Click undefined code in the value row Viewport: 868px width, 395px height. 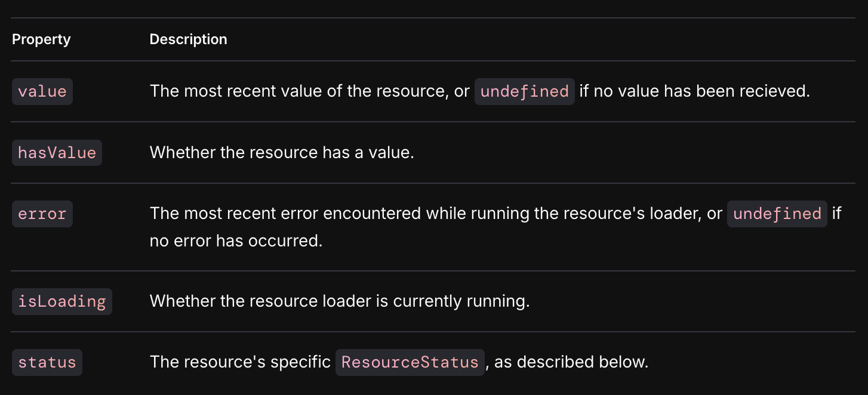pyautogui.click(x=524, y=92)
